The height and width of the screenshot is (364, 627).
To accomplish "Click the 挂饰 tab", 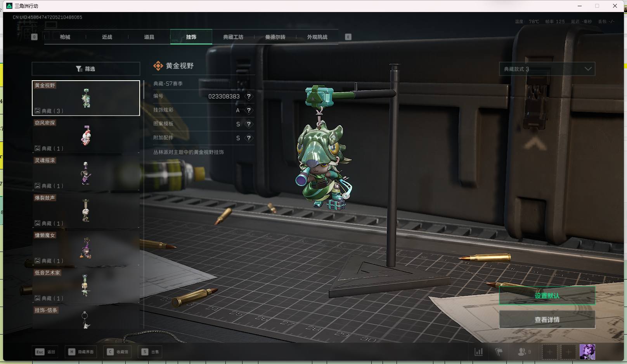I will (191, 37).
